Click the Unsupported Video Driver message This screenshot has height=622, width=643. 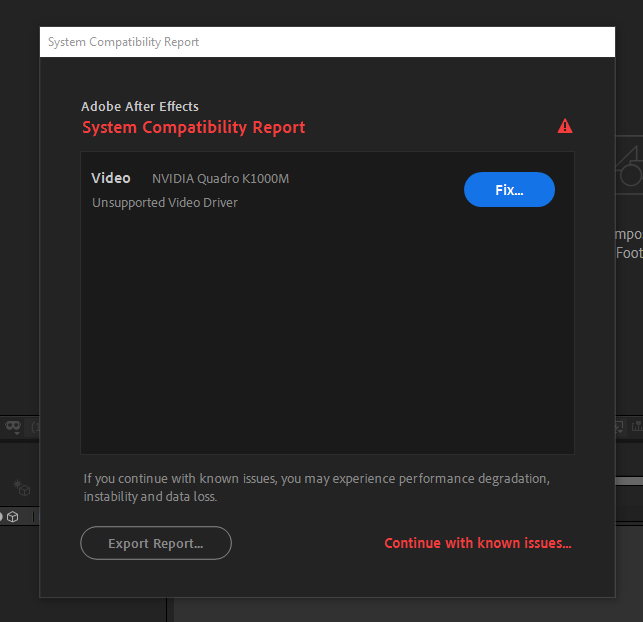click(x=165, y=203)
